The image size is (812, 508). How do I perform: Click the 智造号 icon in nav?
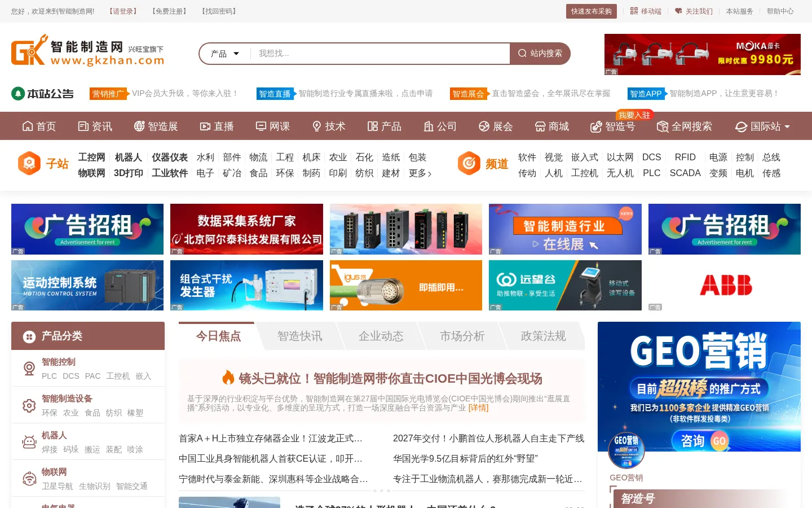[x=596, y=126]
